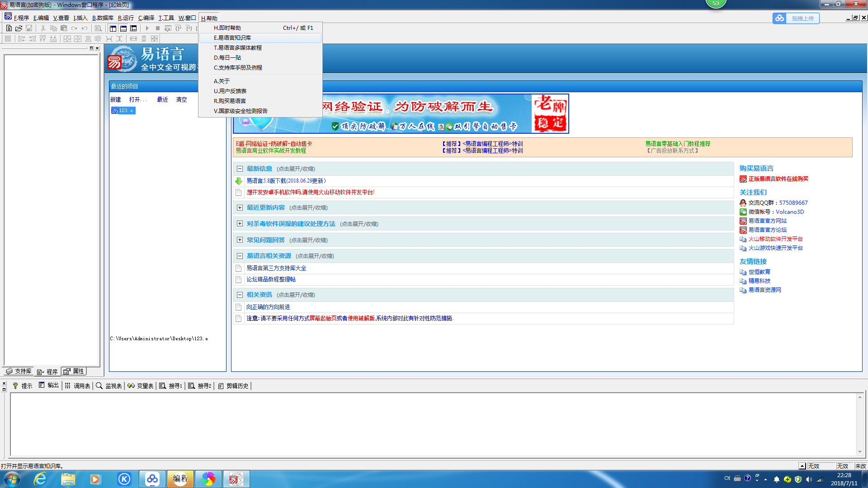Open the 提示 output tab
868x488 pixels.
(23, 386)
